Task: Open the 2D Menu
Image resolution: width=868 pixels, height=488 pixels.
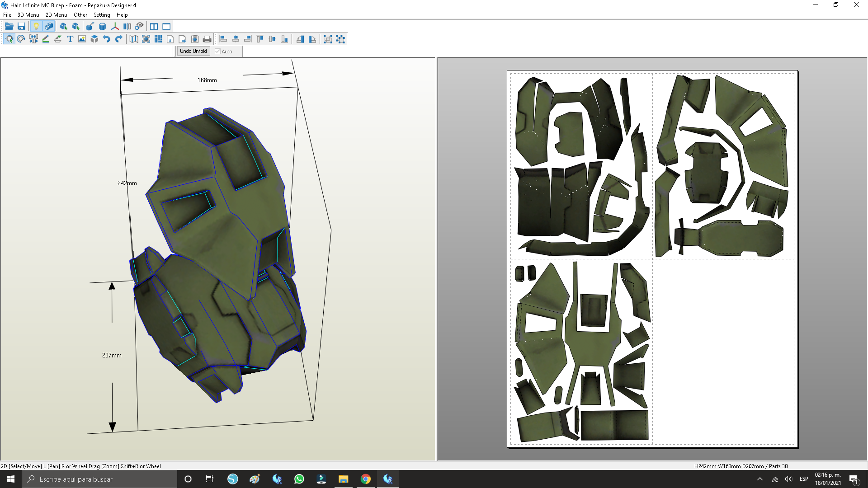Action: 56,15
